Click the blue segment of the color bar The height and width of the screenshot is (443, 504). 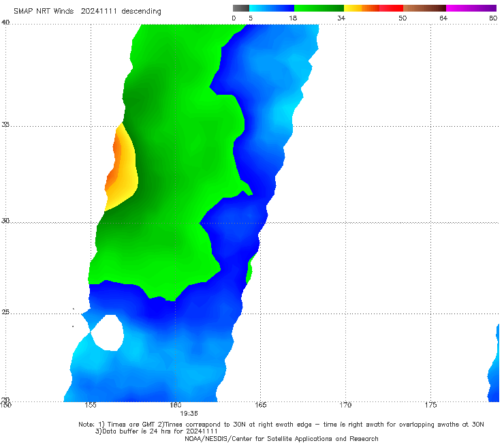(272, 8)
